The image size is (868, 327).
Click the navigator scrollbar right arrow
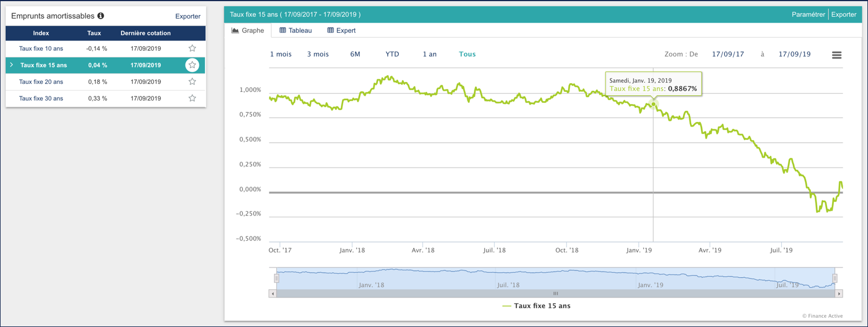pos(839,293)
